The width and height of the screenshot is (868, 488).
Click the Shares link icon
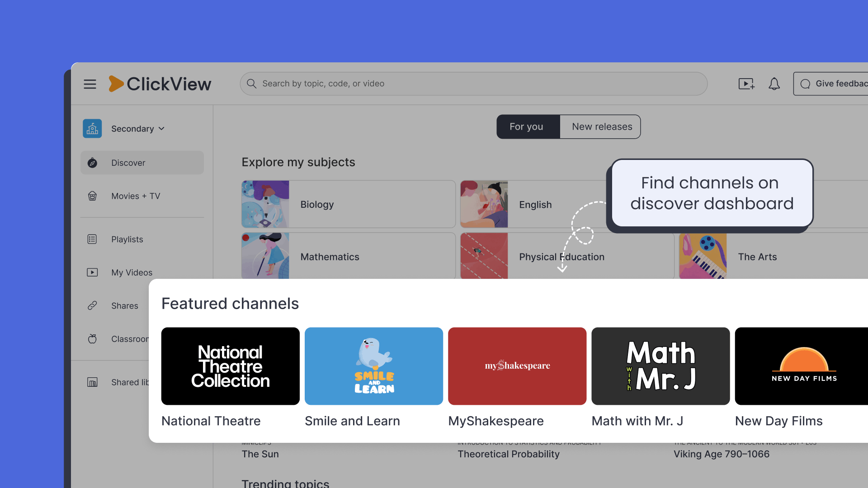pyautogui.click(x=92, y=306)
